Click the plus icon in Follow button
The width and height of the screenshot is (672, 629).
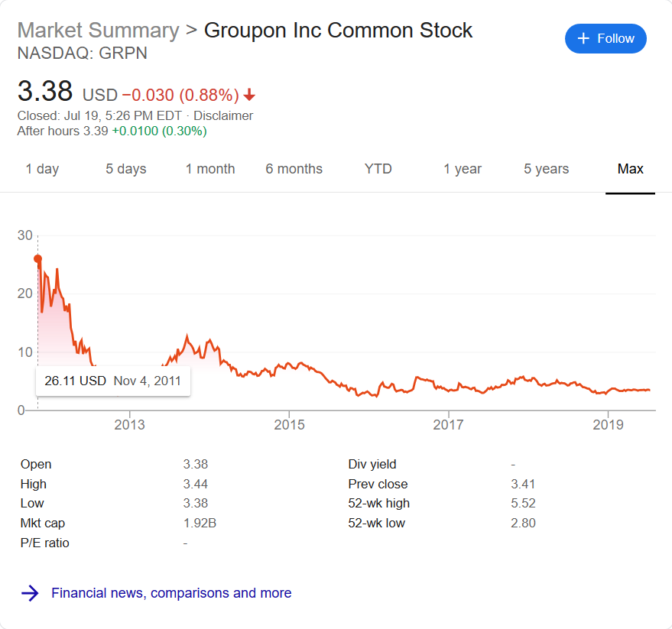point(583,38)
